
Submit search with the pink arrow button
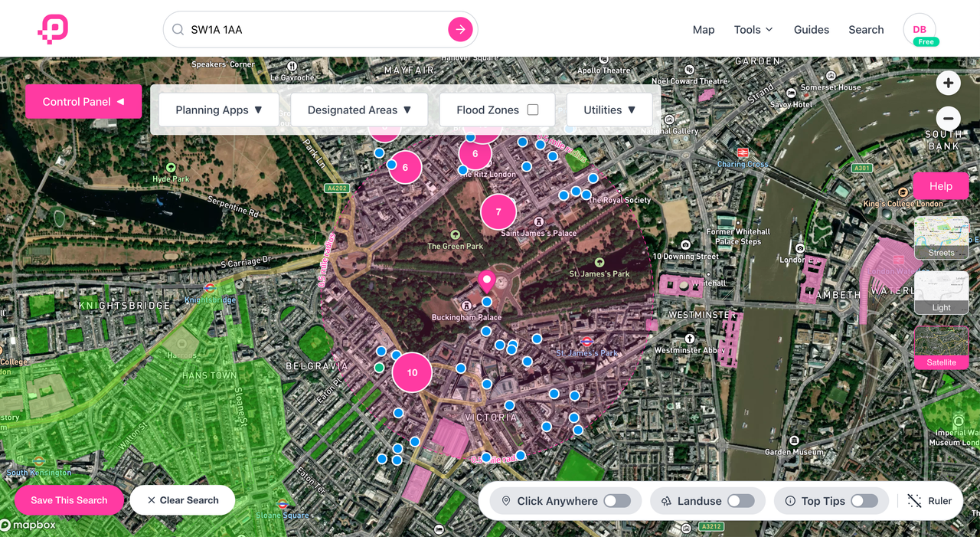tap(460, 30)
